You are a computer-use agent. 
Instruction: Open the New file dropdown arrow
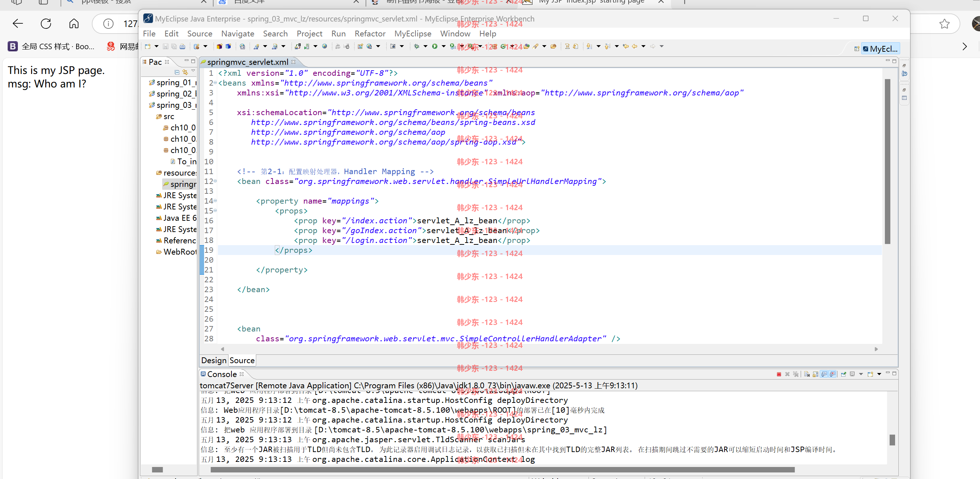pos(156,46)
